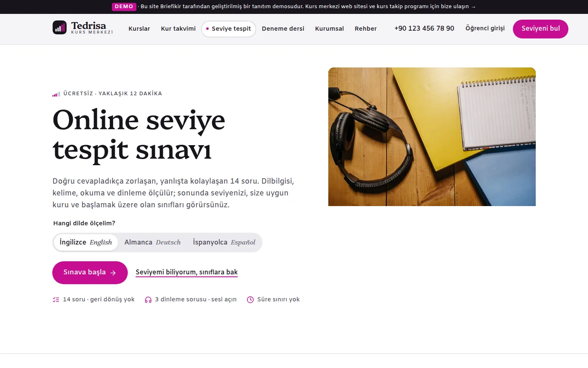Viewport: 588px width, 368px height.
Task: Click the DEMO badge in top banner
Action: [124, 7]
